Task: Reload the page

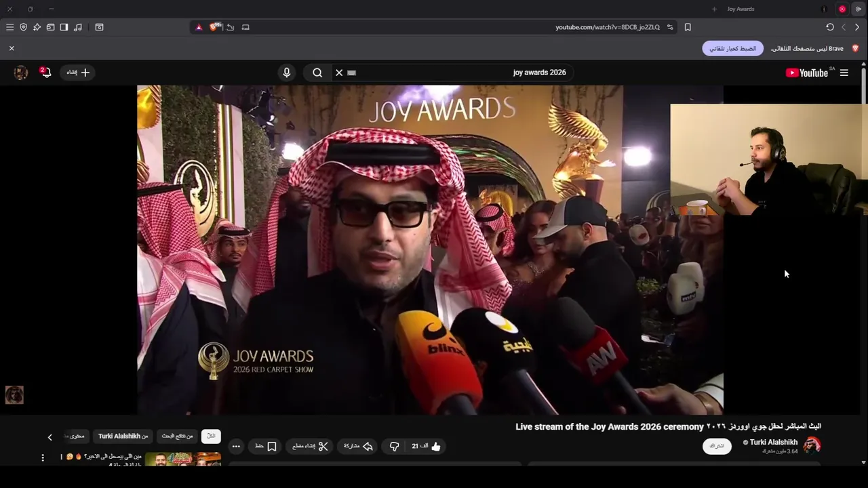Action: [x=830, y=27]
